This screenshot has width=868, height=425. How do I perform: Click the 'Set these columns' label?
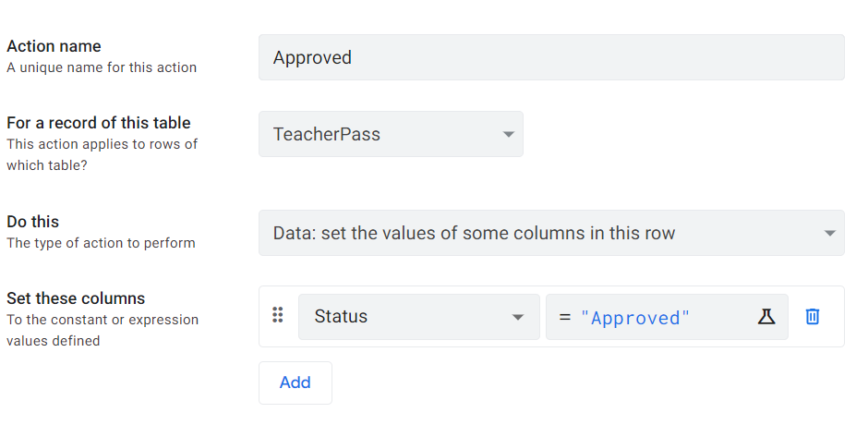click(x=76, y=298)
